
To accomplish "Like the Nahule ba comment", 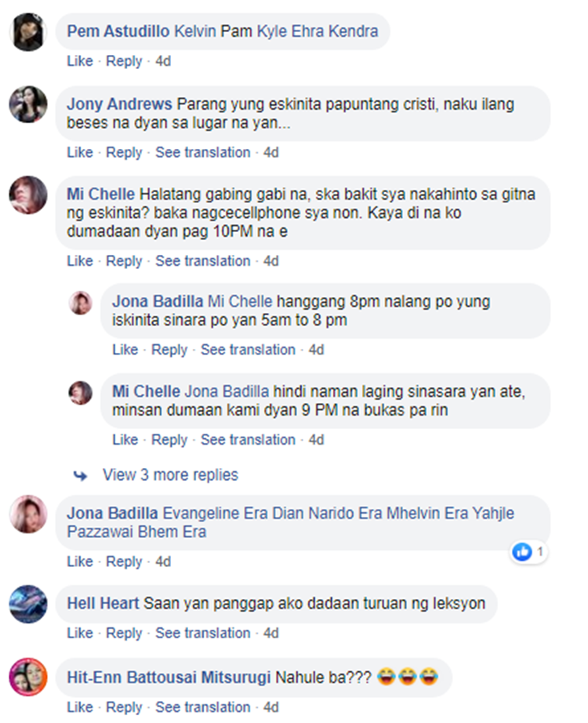I will coord(80,707).
